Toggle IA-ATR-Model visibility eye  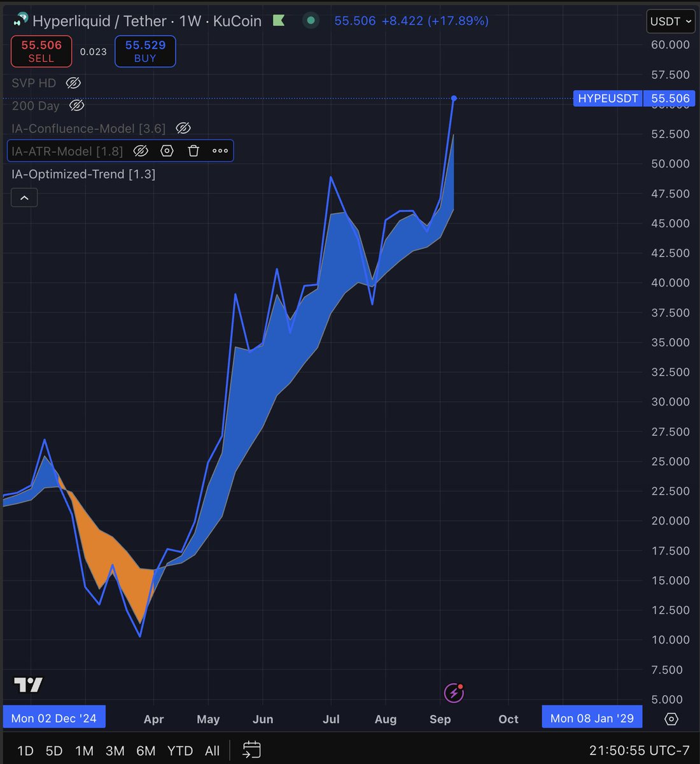(x=141, y=151)
